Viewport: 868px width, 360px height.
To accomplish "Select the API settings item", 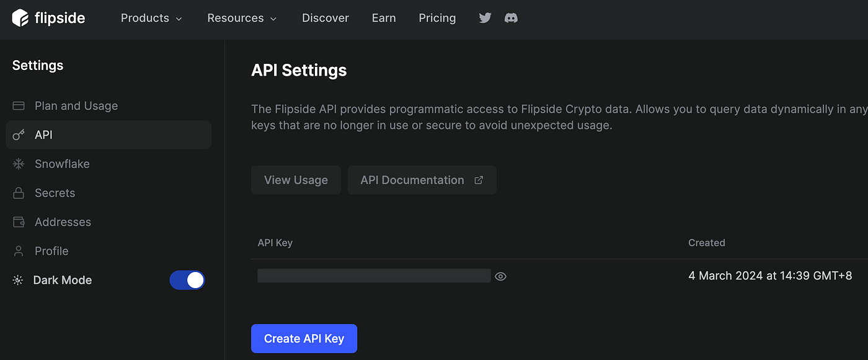I will click(x=108, y=134).
